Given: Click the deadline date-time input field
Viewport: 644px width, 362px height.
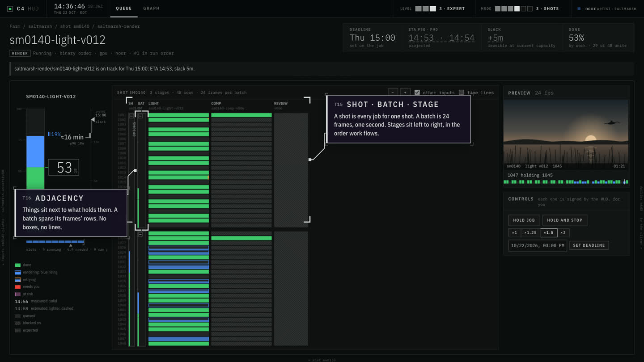Looking at the screenshot, I should pyautogui.click(x=538, y=245).
